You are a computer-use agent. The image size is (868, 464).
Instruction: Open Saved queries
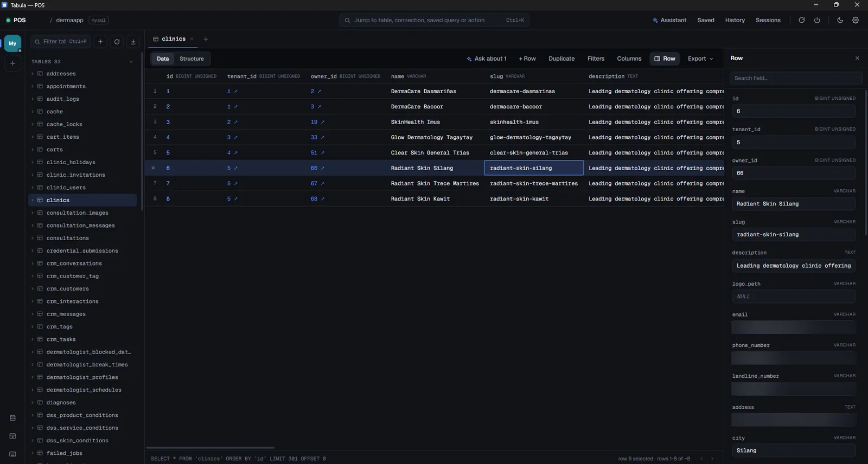pos(706,20)
